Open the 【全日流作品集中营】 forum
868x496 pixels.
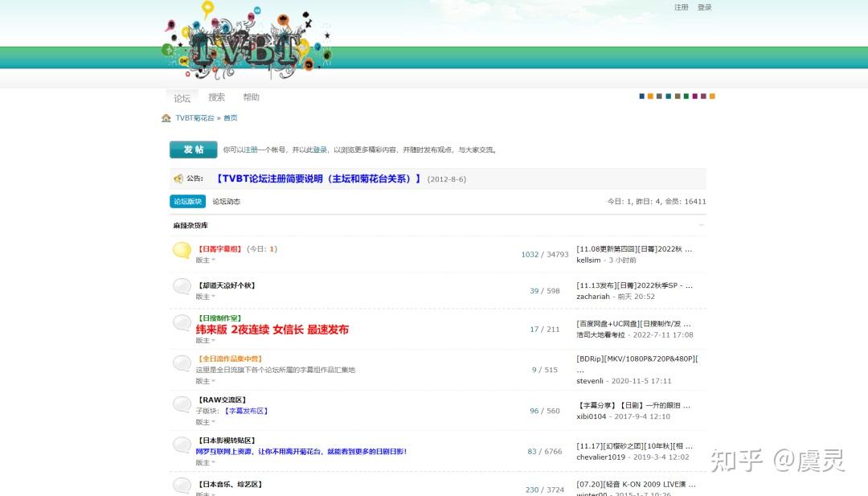(x=230, y=359)
